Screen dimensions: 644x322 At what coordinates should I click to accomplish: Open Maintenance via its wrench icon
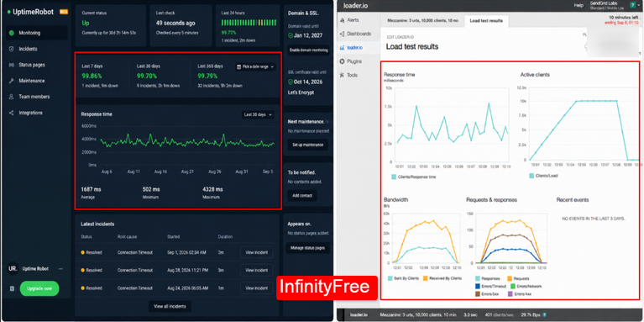click(12, 81)
